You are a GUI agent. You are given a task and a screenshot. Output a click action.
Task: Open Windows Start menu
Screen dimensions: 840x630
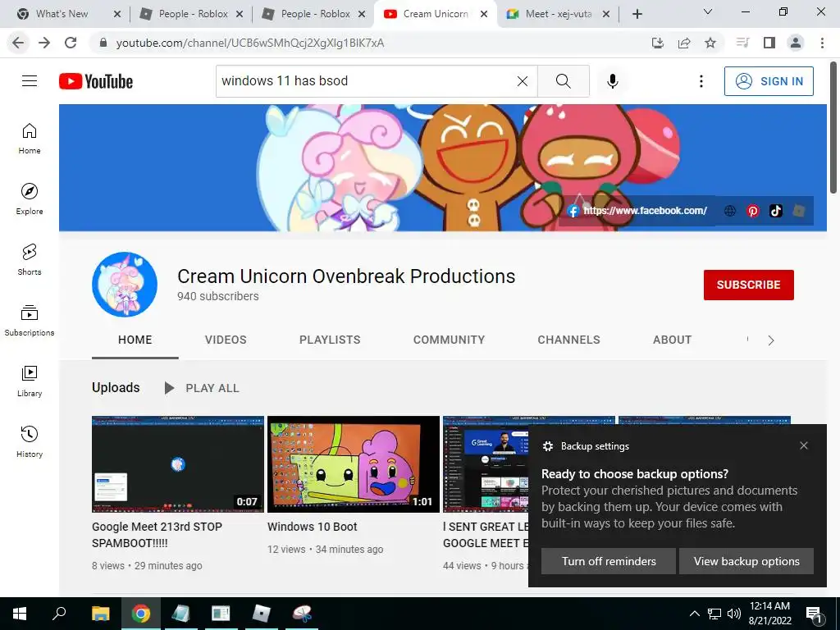pos(20,614)
